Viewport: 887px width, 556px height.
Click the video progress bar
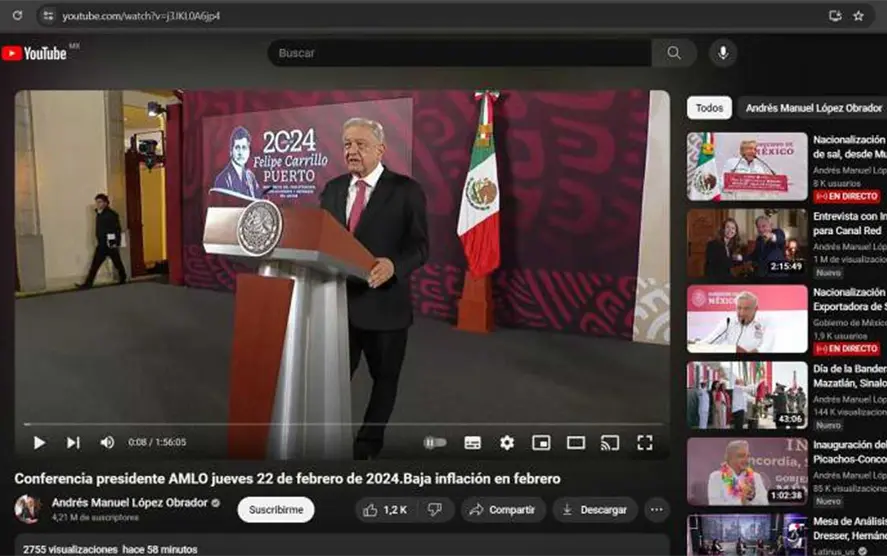(x=340, y=424)
